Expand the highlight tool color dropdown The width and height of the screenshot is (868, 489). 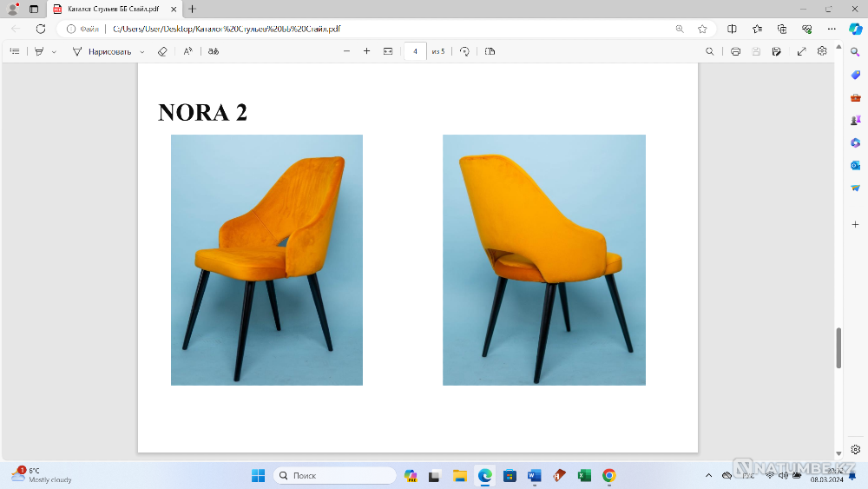[x=54, y=51]
